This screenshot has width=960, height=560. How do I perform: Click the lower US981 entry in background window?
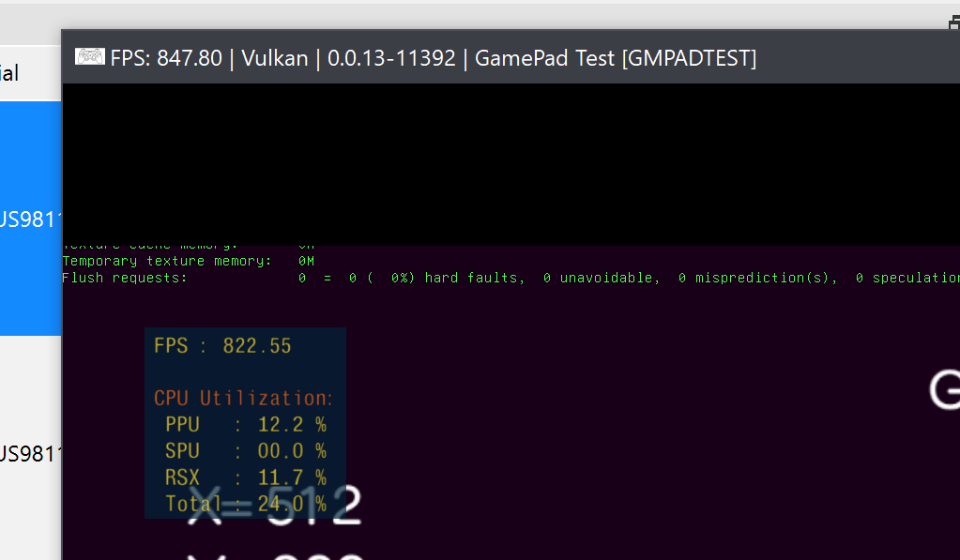(x=31, y=454)
